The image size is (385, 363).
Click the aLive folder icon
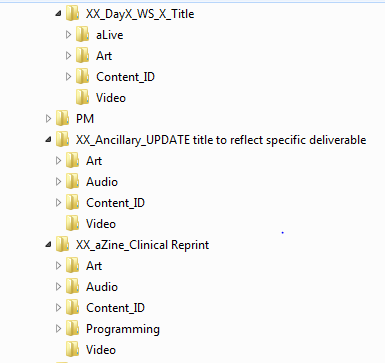[82, 35]
